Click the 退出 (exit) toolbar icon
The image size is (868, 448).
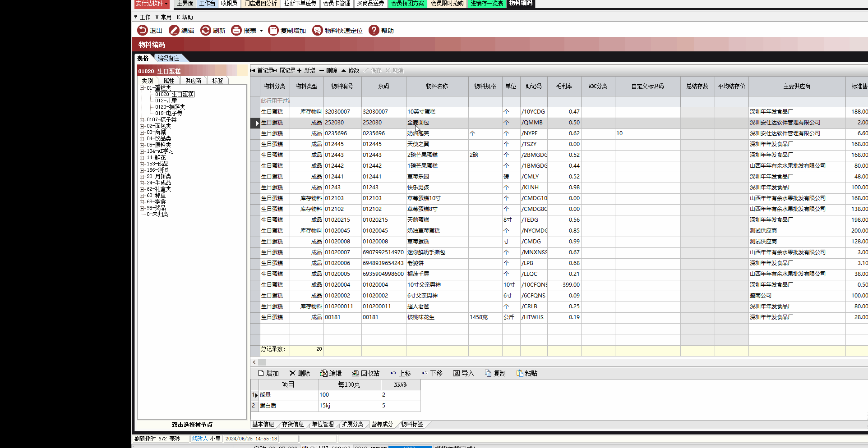[142, 30]
